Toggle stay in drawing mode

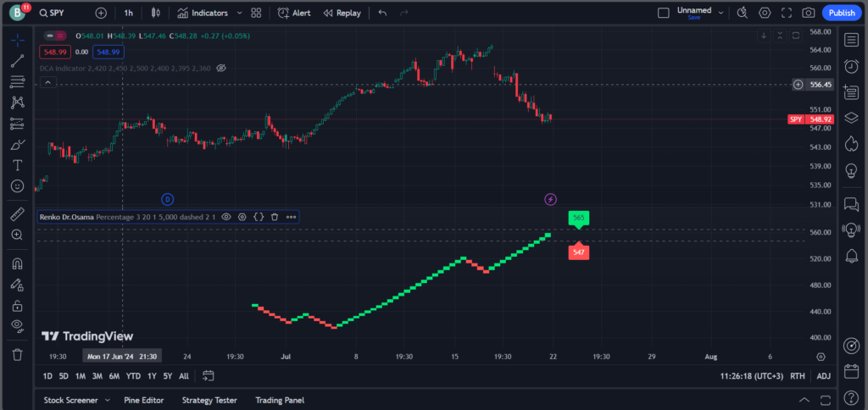[18, 285]
